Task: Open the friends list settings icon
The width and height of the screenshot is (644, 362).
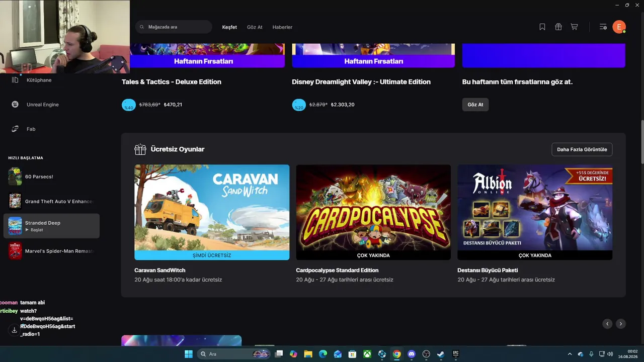Action: tap(603, 27)
